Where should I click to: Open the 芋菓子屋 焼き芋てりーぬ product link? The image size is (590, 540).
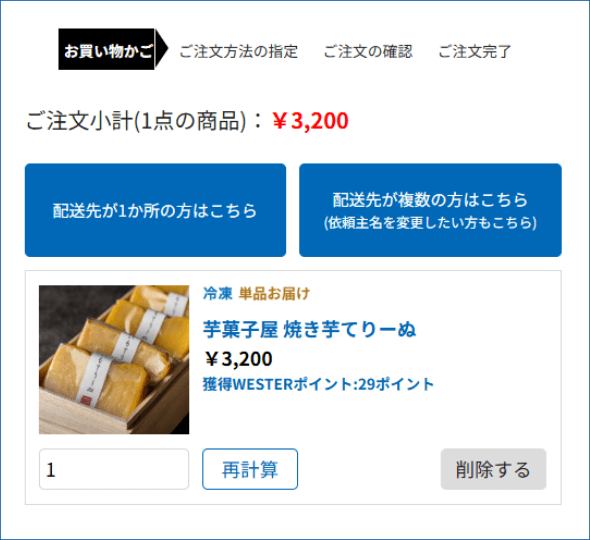[x=309, y=329]
